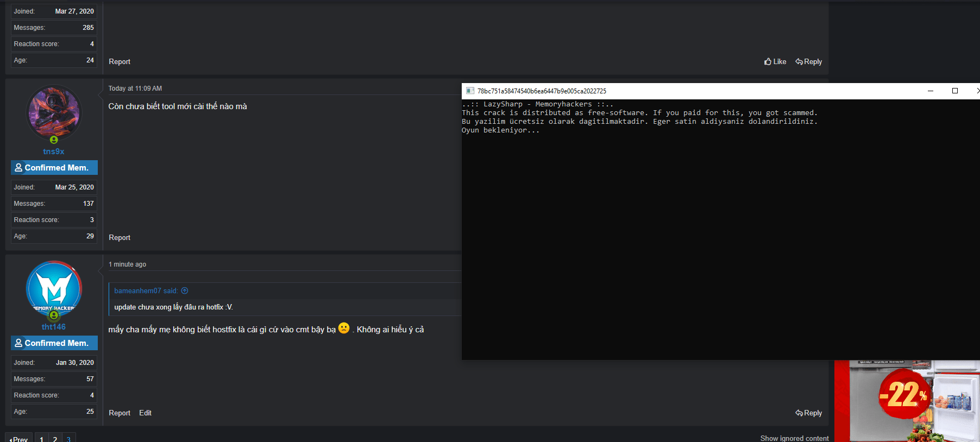Image resolution: width=980 pixels, height=442 pixels.
Task: Report the post by tns9x
Action: coord(120,237)
